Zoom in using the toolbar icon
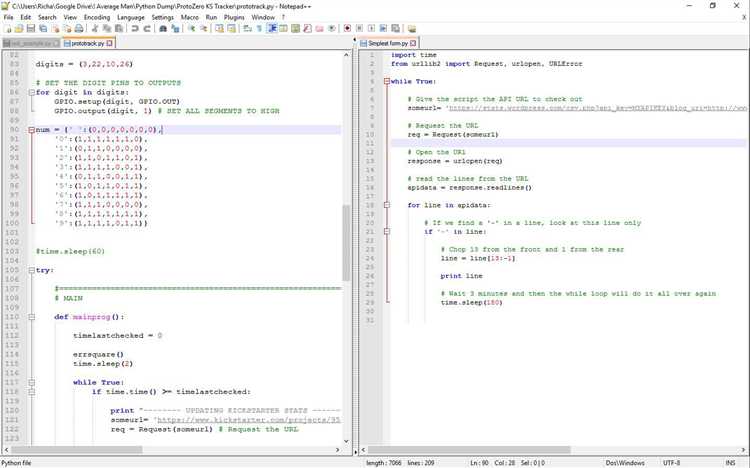Viewport: 750px width, 468px height. [x=191, y=29]
